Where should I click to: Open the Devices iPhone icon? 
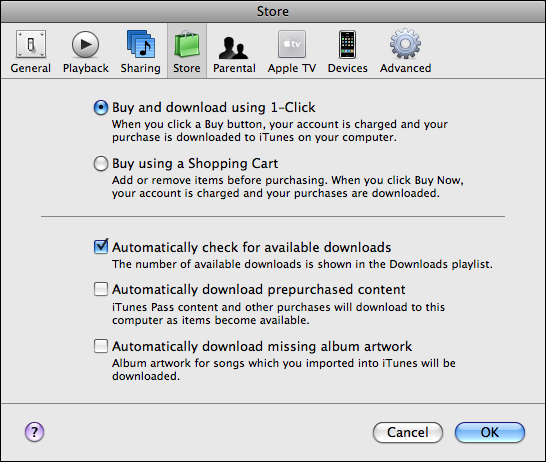click(x=348, y=44)
